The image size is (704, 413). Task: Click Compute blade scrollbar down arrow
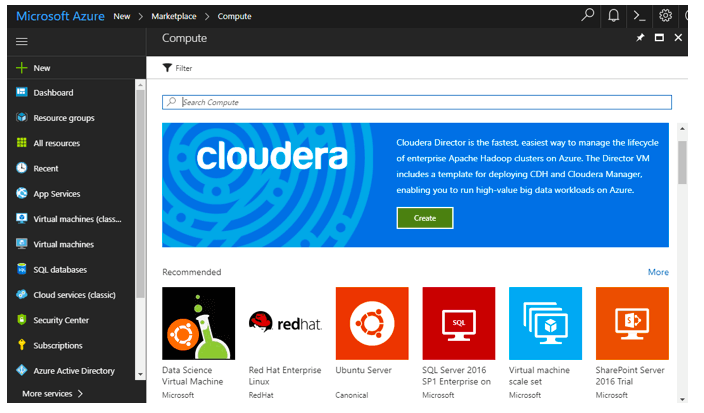tap(682, 399)
